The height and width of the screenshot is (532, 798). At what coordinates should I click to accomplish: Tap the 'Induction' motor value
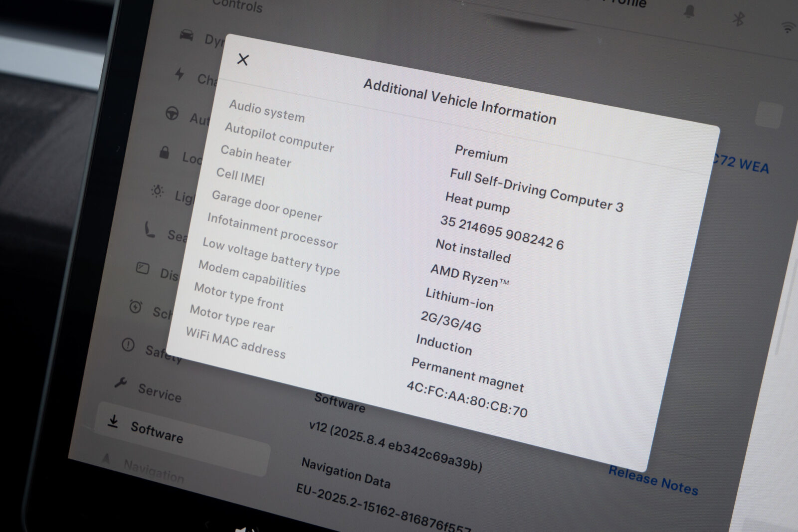click(444, 345)
